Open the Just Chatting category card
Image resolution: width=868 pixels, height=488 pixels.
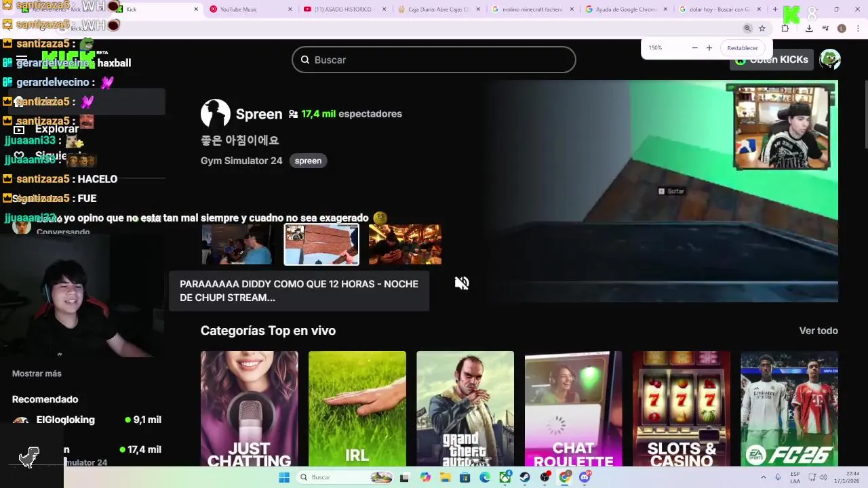tap(249, 409)
